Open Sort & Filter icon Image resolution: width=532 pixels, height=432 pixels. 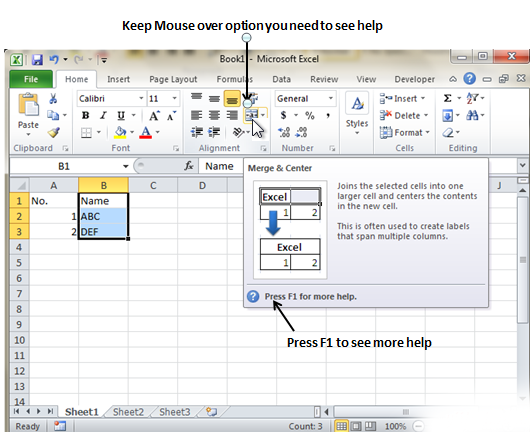click(x=472, y=98)
